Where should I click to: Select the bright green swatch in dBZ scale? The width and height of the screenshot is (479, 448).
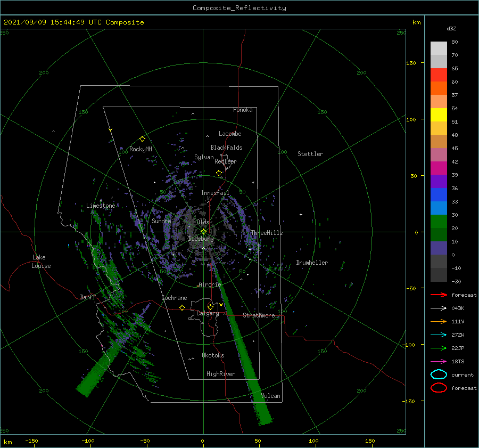439,221
